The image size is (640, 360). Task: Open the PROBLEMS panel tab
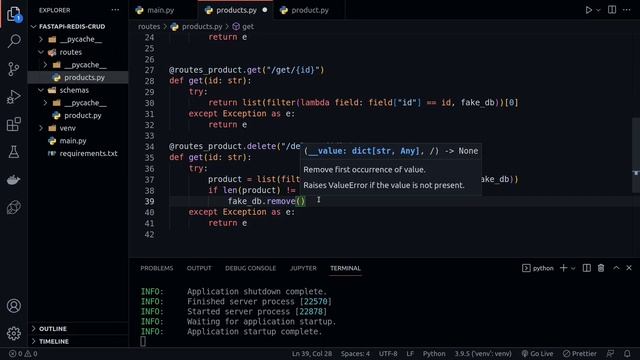(157, 268)
